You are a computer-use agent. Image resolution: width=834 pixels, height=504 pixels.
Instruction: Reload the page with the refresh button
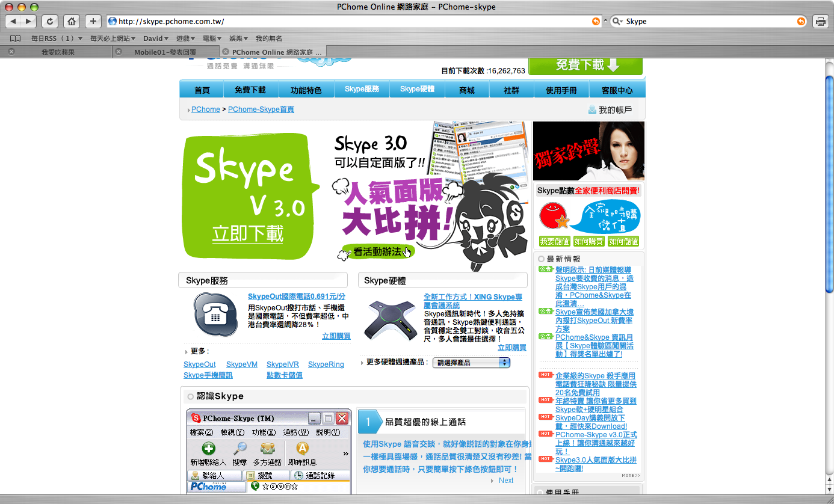pyautogui.click(x=50, y=21)
